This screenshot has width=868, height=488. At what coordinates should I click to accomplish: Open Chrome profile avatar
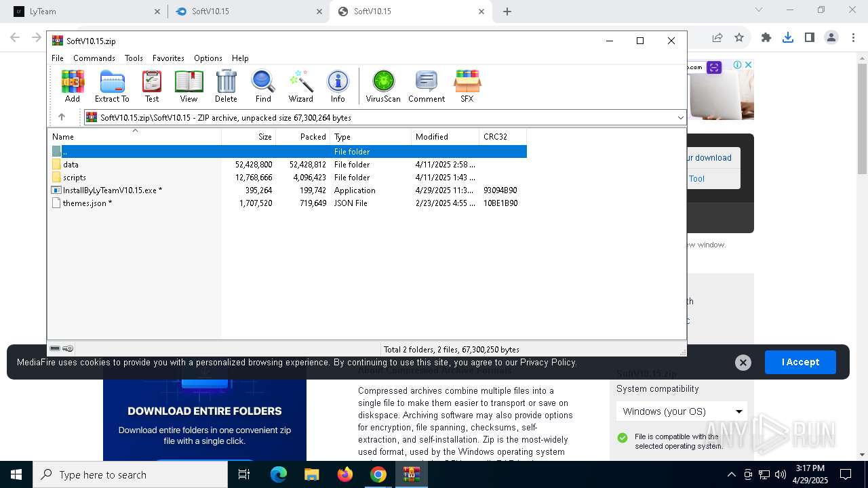(x=831, y=38)
